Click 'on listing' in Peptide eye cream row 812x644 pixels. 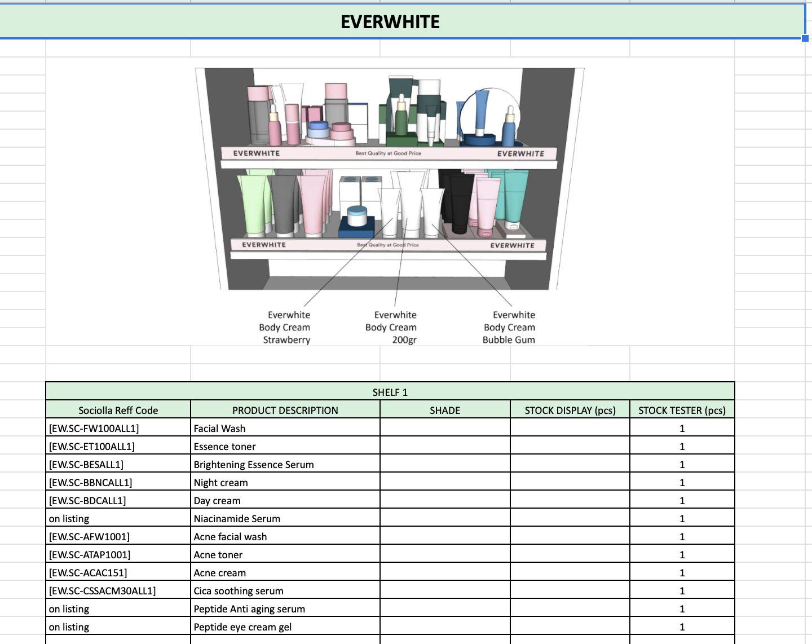118,627
